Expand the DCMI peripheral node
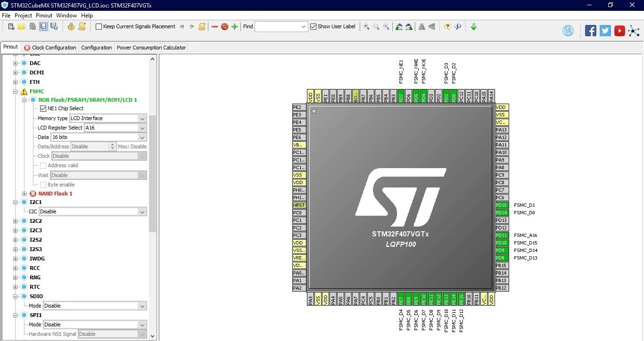Image resolution: width=644 pixels, height=341 pixels. click(x=16, y=73)
